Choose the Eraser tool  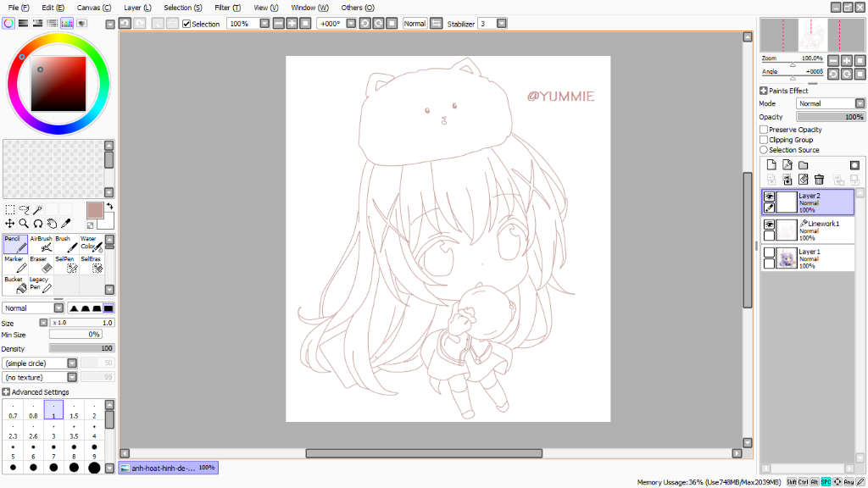(x=41, y=264)
